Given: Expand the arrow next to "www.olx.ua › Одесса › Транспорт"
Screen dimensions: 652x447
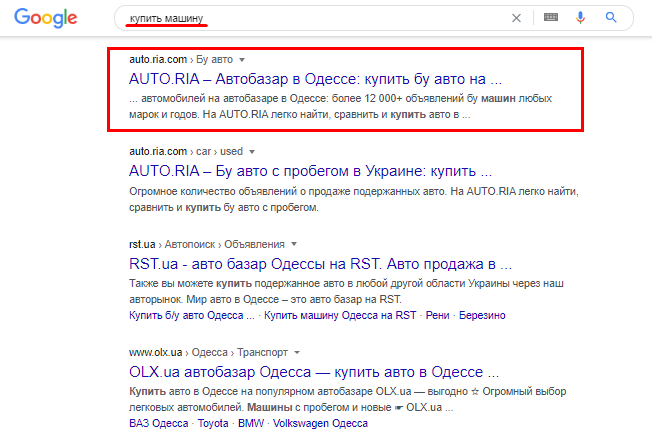Looking at the screenshot, I should coord(297,353).
